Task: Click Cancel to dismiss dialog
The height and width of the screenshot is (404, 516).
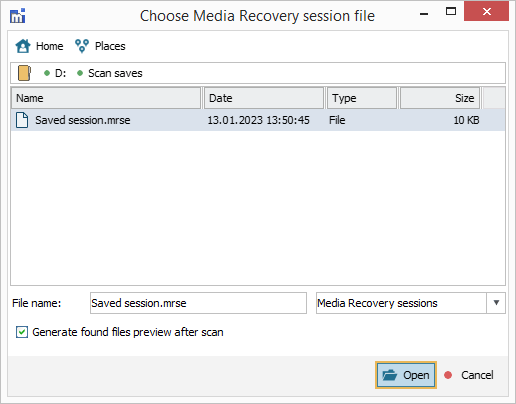Action: click(477, 375)
